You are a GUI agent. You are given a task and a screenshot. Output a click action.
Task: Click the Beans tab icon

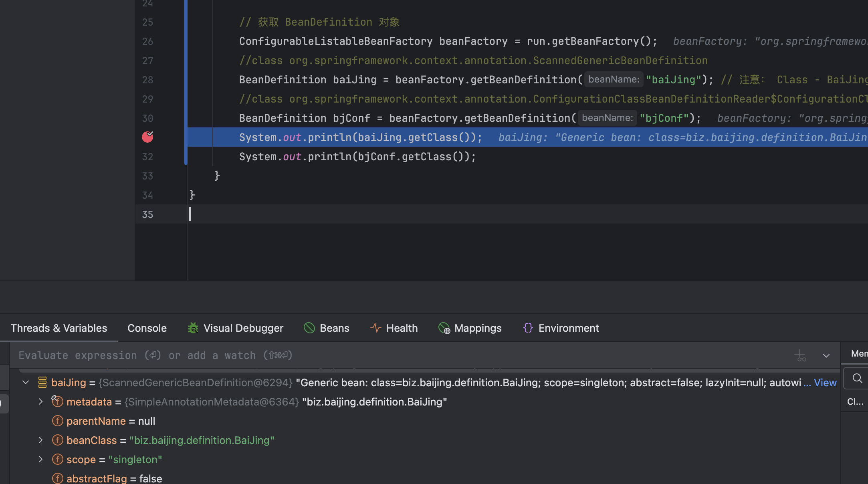(309, 328)
